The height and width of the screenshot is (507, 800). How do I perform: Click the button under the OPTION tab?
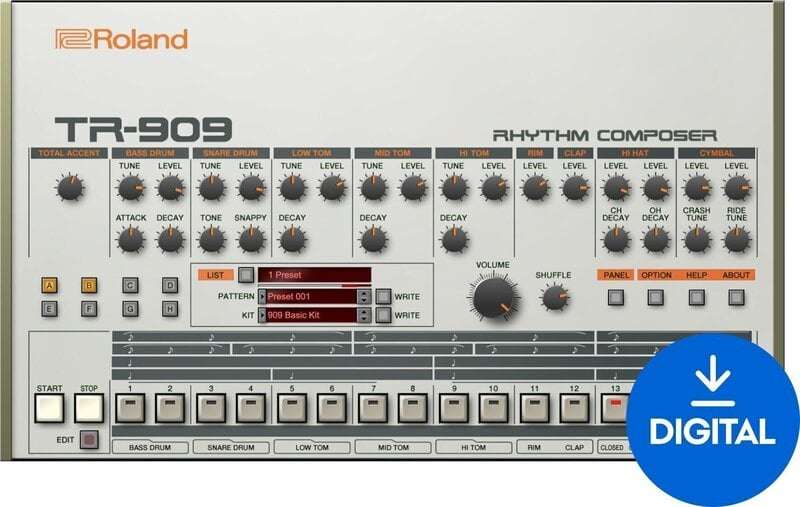(x=656, y=297)
